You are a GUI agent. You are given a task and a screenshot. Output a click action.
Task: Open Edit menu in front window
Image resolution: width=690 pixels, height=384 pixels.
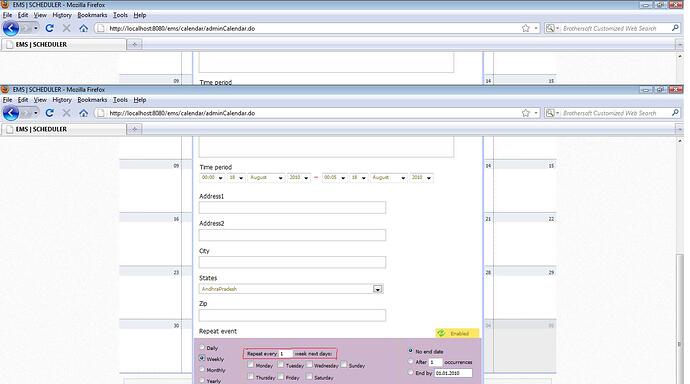[x=23, y=100]
